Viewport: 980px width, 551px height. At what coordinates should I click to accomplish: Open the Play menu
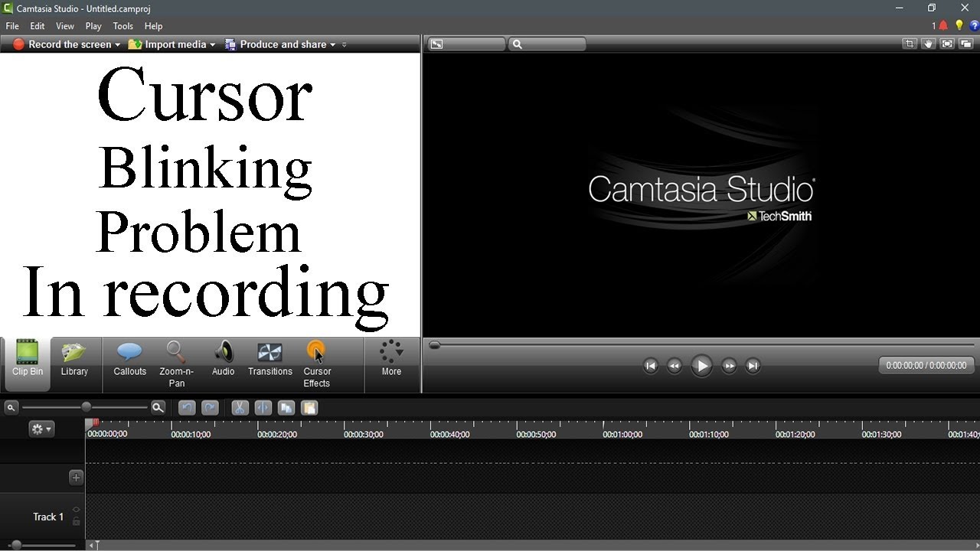click(93, 26)
